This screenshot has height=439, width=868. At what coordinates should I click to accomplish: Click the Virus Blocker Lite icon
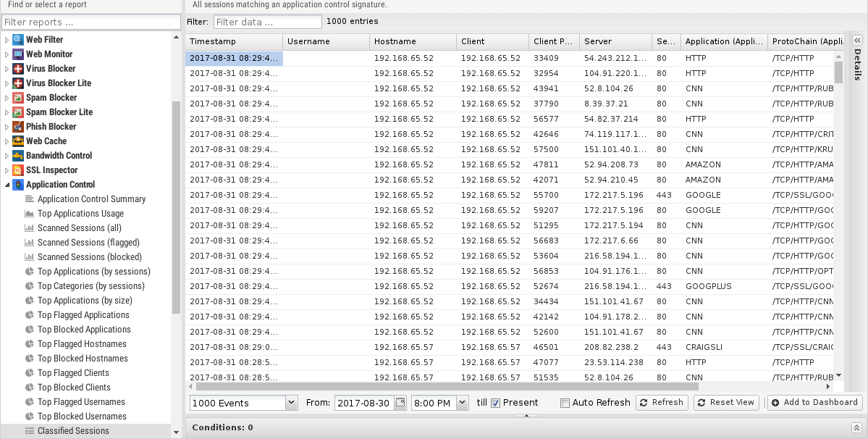tap(18, 83)
